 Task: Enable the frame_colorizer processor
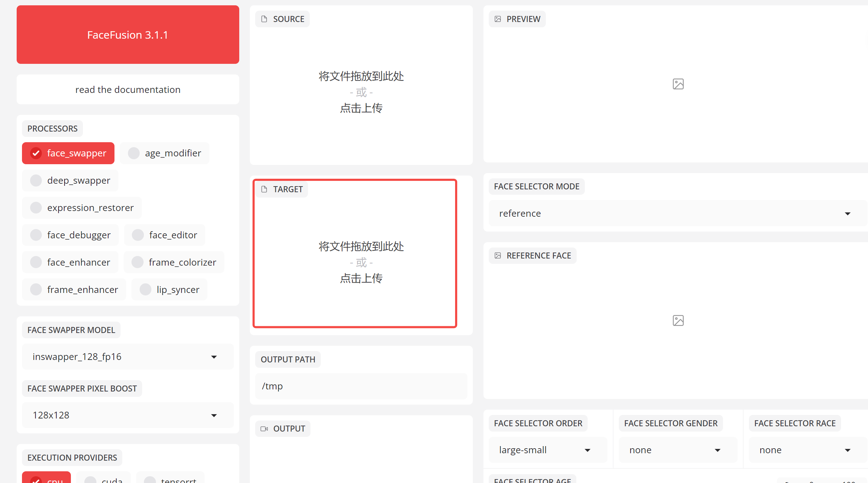[174, 262]
